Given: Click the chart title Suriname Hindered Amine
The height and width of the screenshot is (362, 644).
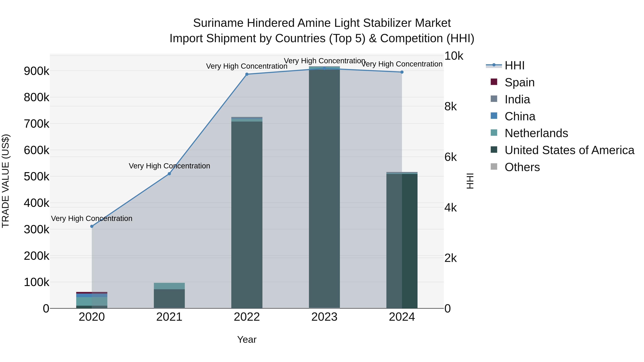Looking at the screenshot, I should pyautogui.click(x=322, y=23).
